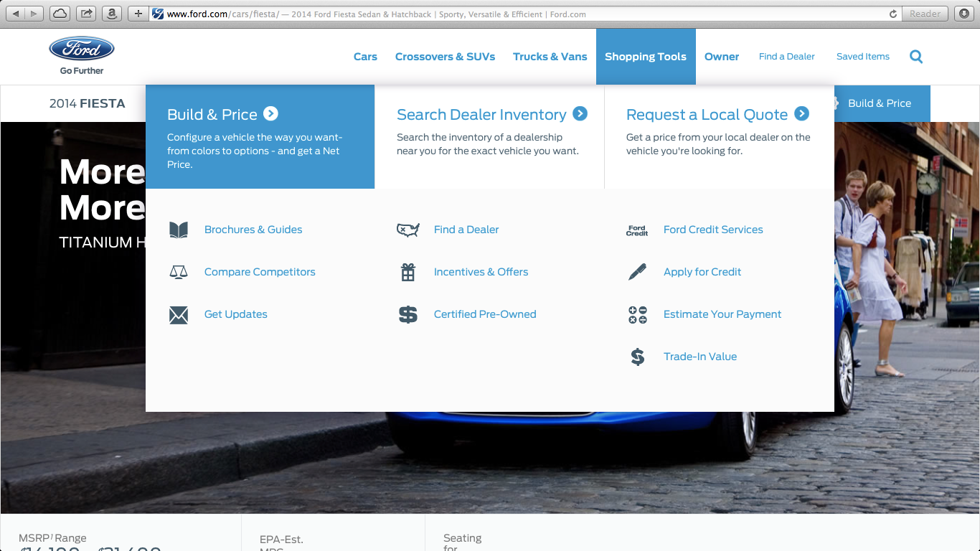Click the iCloud tabs button
This screenshot has height=551, width=980.
pos(60,14)
